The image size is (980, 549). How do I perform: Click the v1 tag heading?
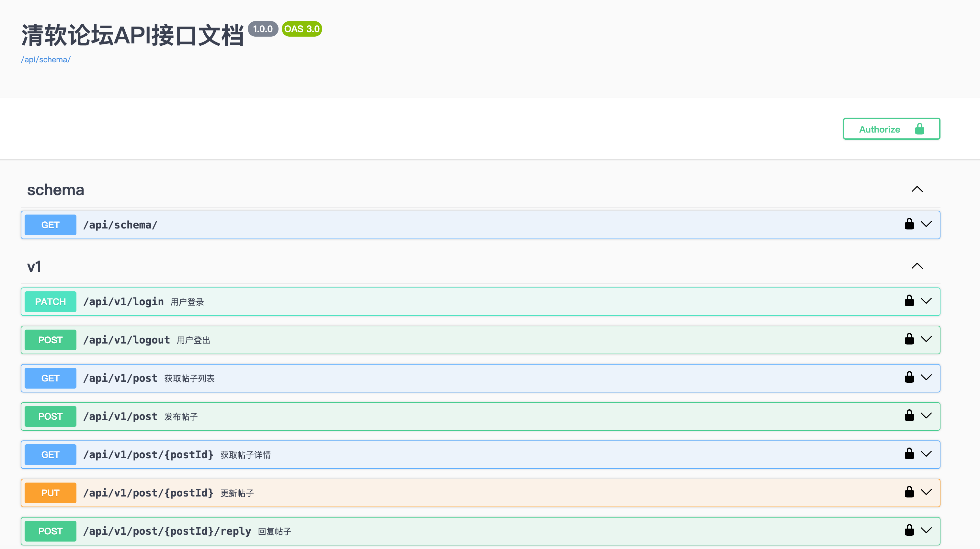(x=34, y=266)
